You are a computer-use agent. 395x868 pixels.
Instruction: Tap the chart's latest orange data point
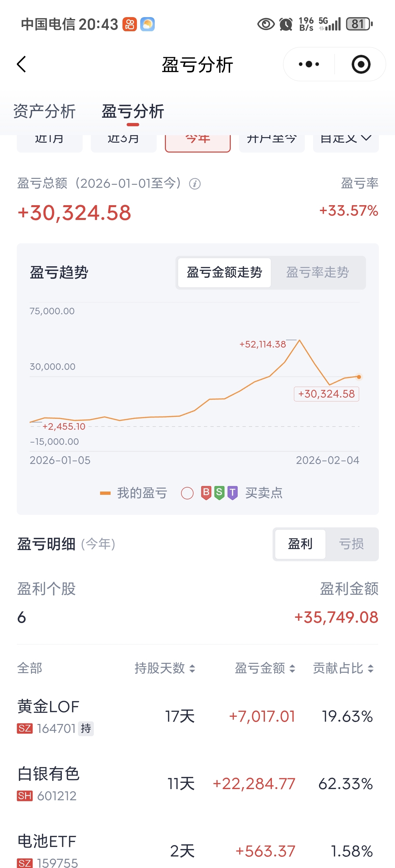point(359,377)
